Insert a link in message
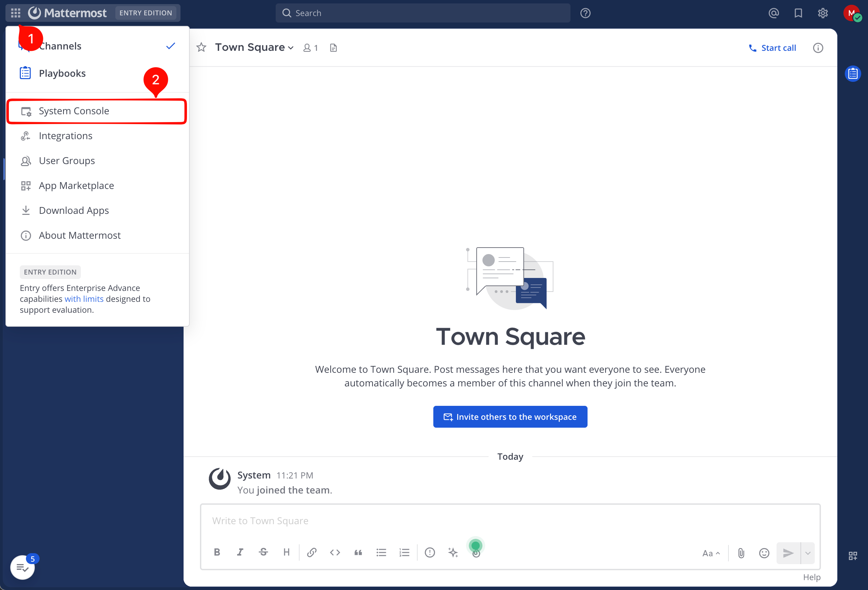The width and height of the screenshot is (868, 590). [x=312, y=552]
